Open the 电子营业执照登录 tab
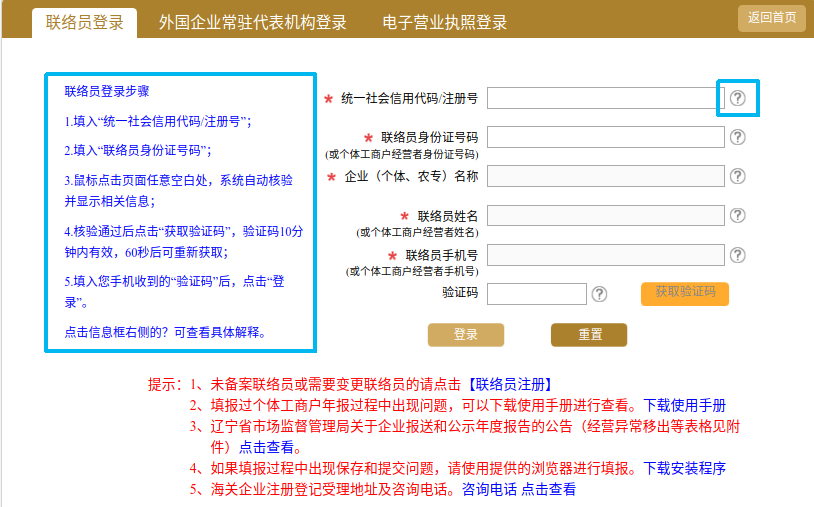Screen dimensions: 814x507 [x=445, y=22]
